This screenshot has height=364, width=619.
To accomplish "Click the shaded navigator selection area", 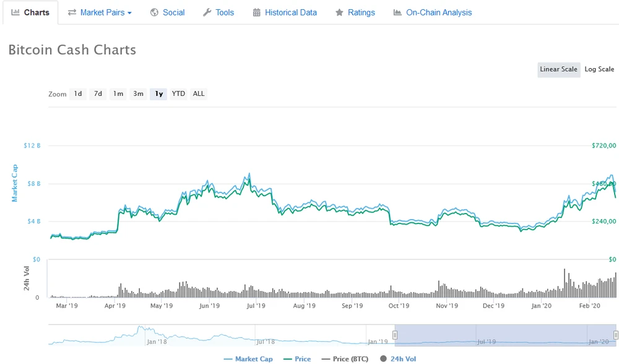I will (x=505, y=335).
